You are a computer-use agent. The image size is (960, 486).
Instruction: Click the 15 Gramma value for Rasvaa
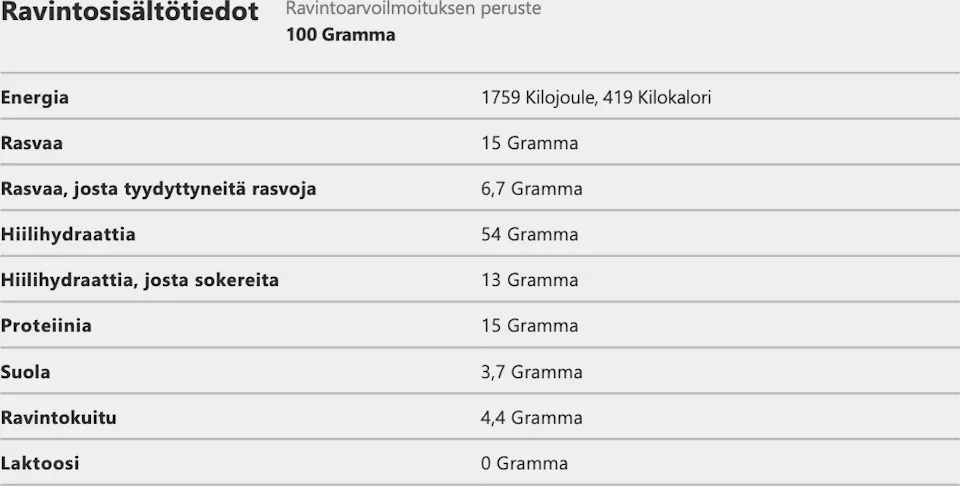point(529,143)
